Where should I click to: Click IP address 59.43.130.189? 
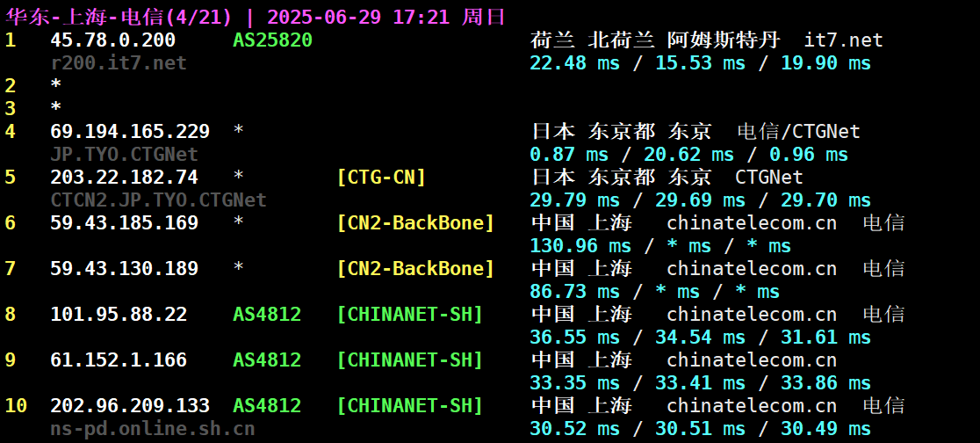(124, 268)
